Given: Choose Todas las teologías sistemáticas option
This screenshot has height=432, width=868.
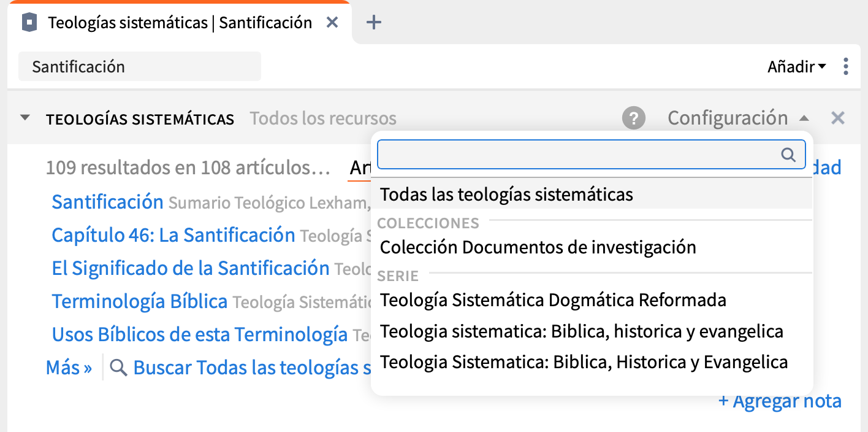Looking at the screenshot, I should (592, 195).
